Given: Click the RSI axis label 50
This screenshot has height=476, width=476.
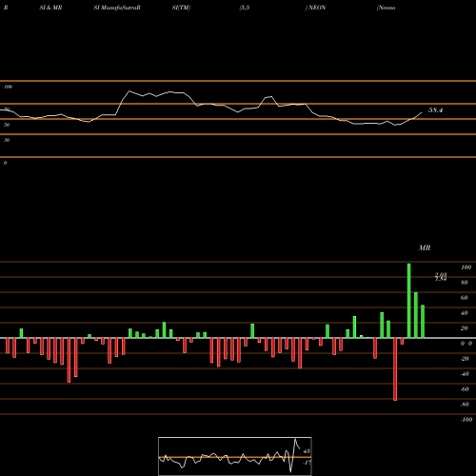Looking at the screenshot, I should pyautogui.click(x=7, y=125).
